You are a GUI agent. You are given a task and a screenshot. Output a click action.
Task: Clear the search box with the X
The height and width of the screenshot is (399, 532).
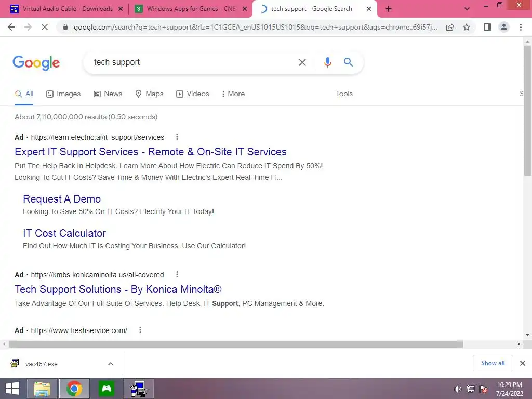coord(302,62)
